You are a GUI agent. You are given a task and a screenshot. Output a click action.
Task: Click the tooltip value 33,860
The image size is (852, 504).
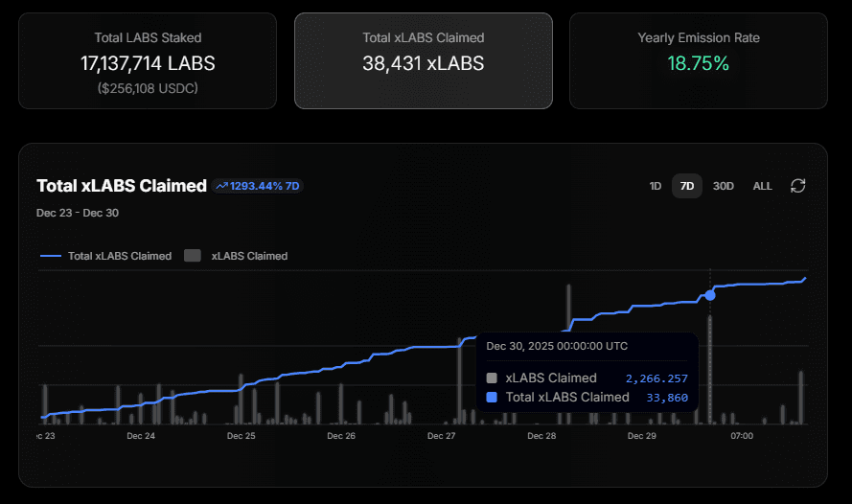tap(667, 398)
